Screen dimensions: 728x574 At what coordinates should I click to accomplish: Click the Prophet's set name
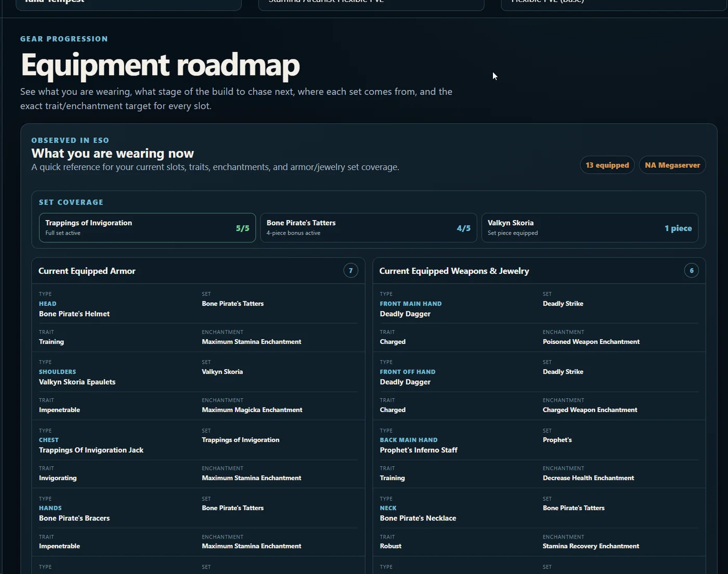click(x=557, y=440)
